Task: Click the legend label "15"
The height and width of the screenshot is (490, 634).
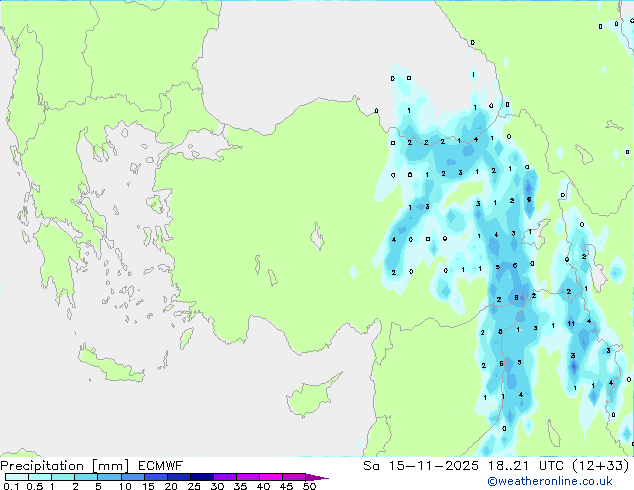Action: tap(148, 486)
